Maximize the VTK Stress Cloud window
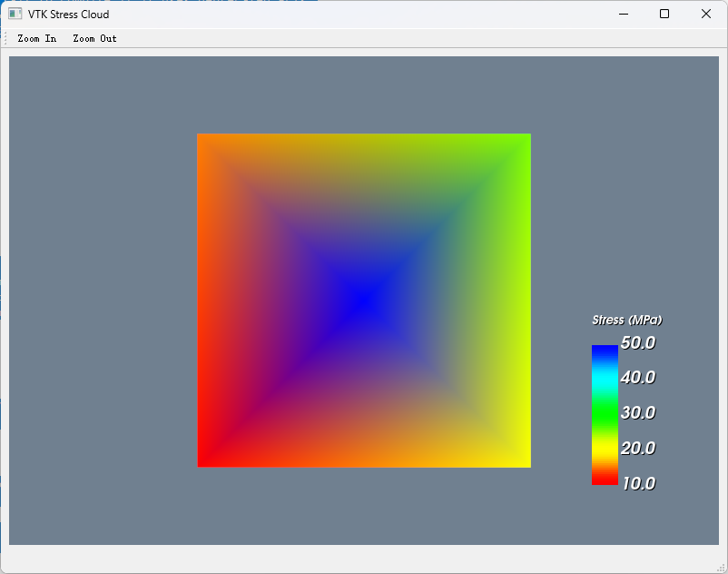 click(x=664, y=14)
